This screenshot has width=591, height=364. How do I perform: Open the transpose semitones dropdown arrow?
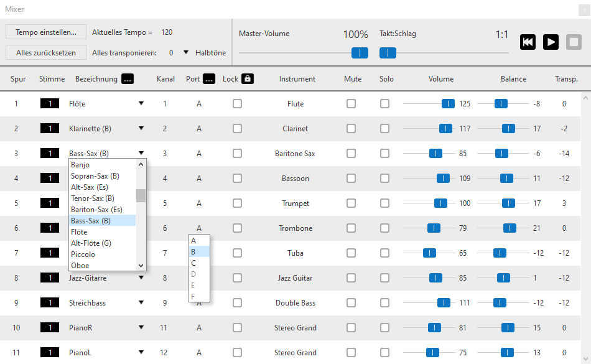(x=185, y=53)
